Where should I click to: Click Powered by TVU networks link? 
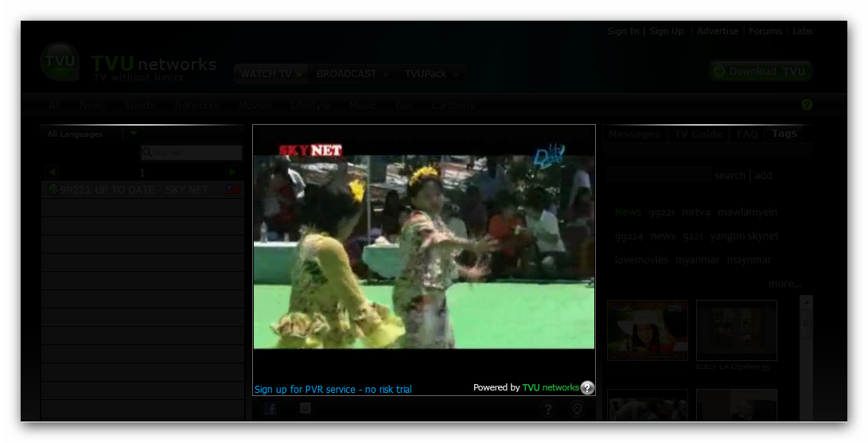click(x=526, y=387)
